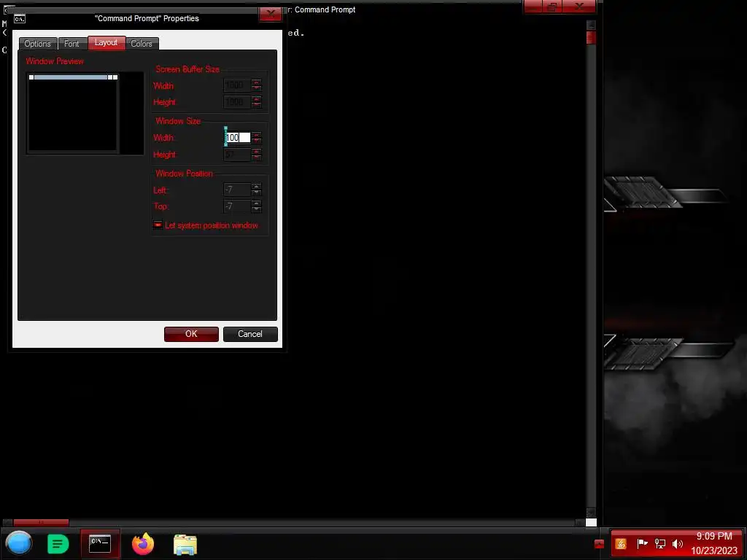Open the Action Center flag icon

pos(642,543)
